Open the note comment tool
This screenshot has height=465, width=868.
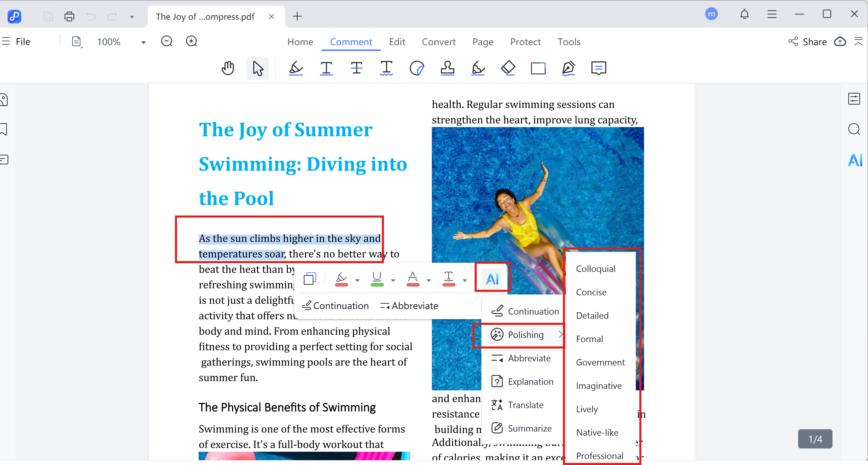point(598,68)
